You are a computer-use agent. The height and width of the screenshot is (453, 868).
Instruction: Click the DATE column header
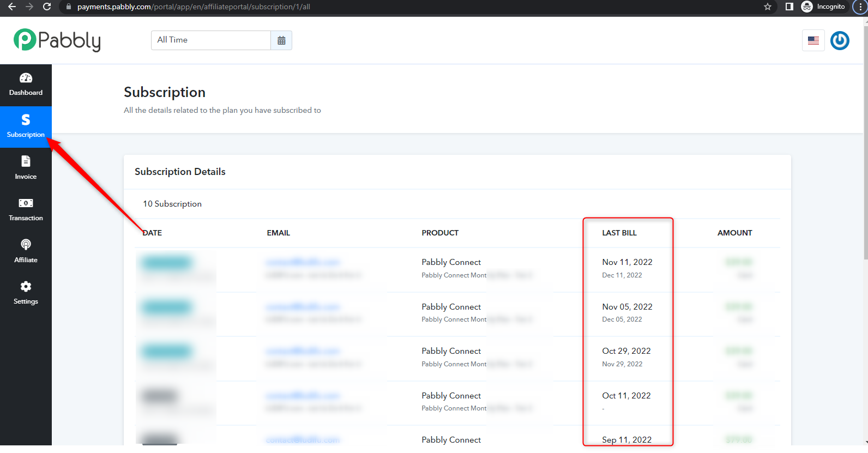click(x=152, y=233)
